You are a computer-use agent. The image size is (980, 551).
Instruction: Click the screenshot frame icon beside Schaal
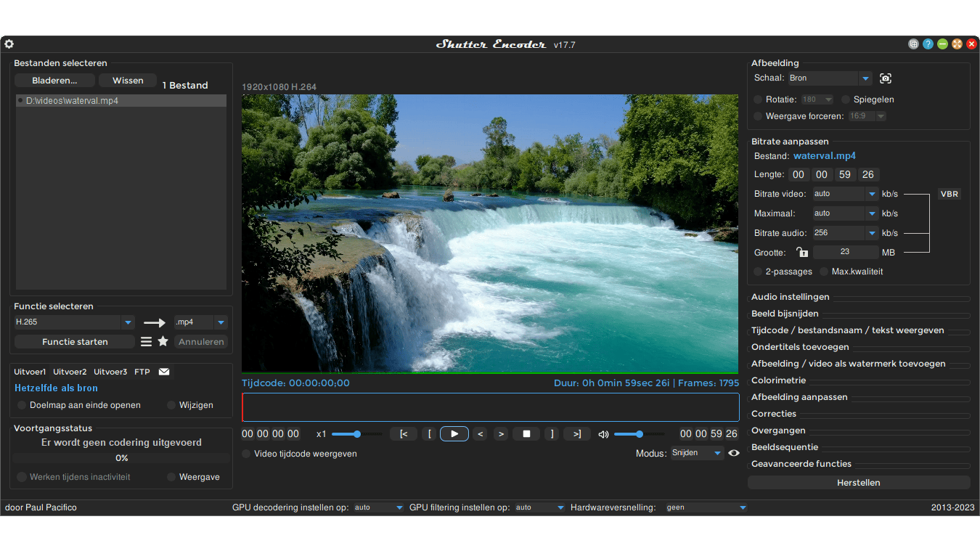[x=886, y=78]
